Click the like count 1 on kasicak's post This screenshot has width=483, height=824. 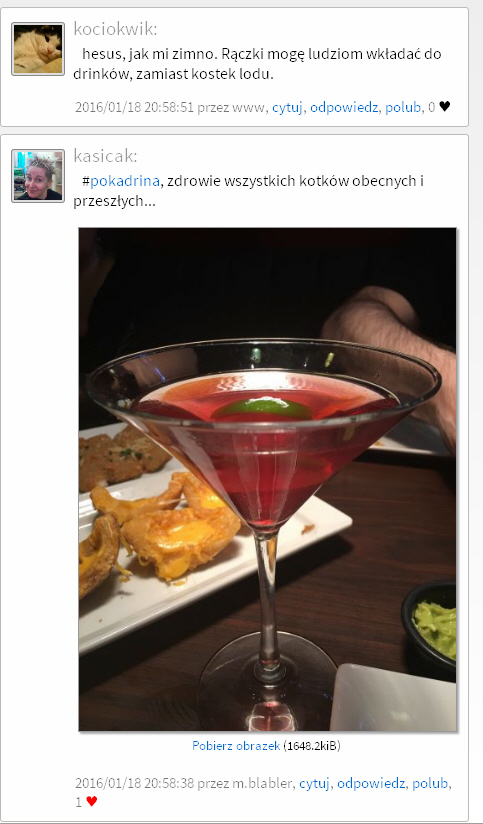79,802
